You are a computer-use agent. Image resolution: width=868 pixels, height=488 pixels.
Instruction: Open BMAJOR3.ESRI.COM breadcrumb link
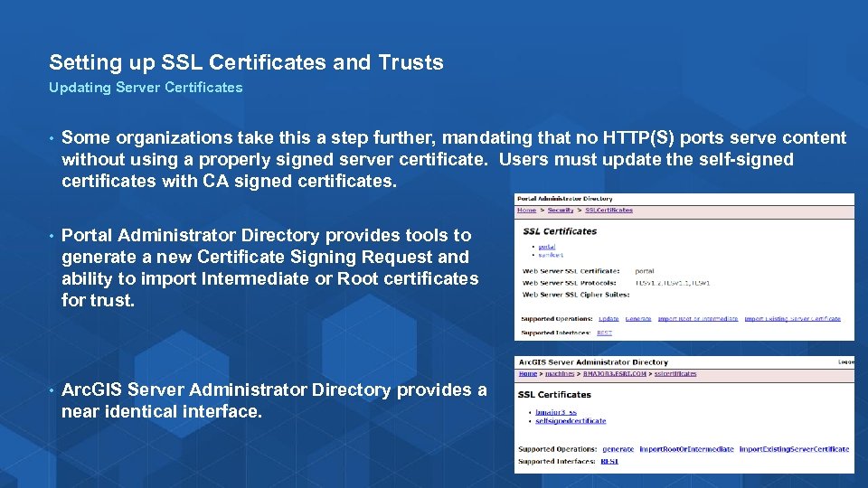pyautogui.click(x=615, y=373)
